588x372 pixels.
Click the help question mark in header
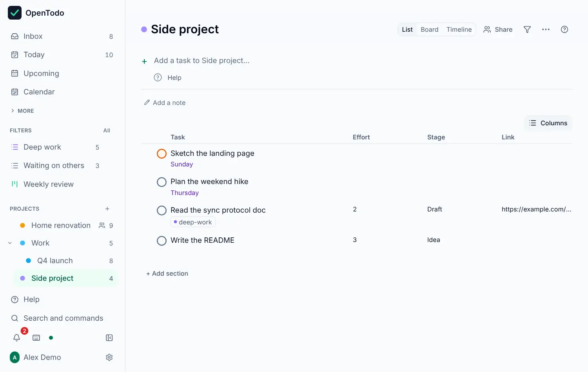pyautogui.click(x=564, y=29)
